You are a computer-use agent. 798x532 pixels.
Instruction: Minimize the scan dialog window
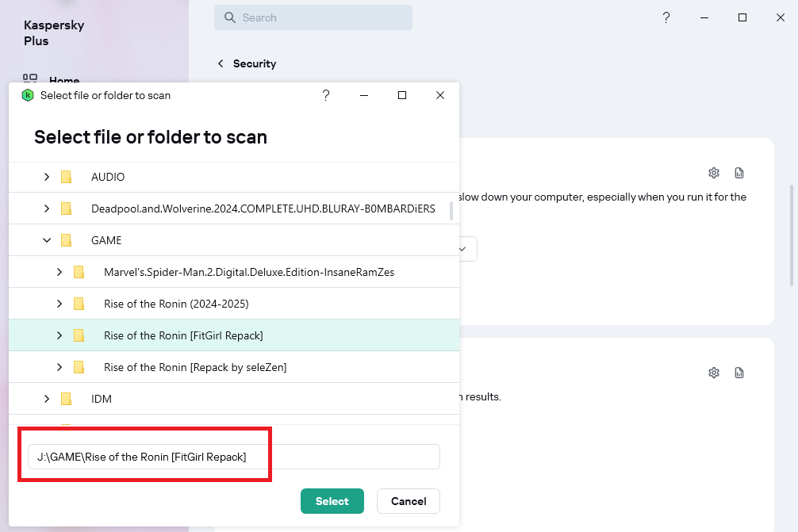(364, 95)
